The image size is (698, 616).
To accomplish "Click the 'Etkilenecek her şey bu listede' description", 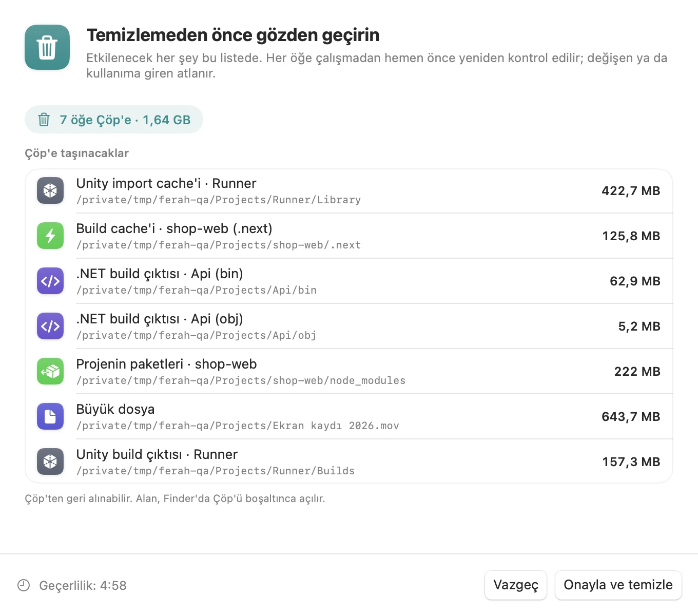I will [x=377, y=65].
